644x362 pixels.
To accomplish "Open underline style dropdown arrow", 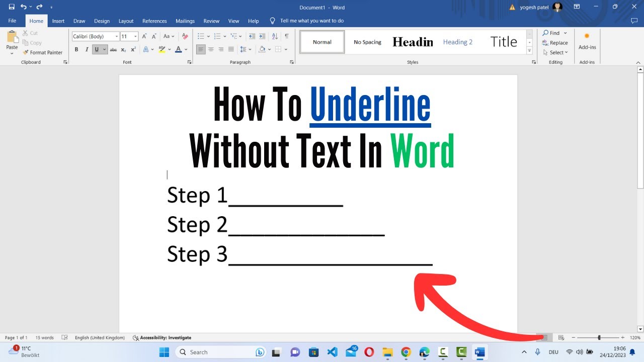I will [x=105, y=49].
